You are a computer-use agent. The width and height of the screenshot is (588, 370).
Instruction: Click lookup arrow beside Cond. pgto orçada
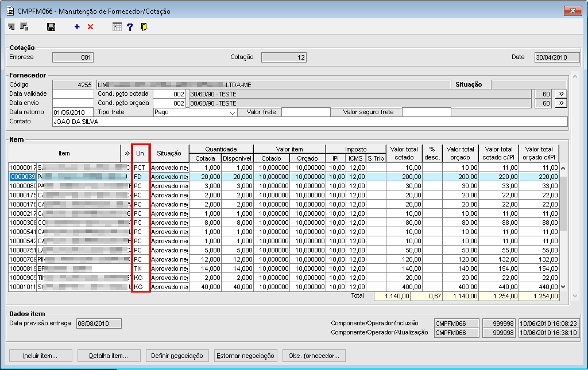point(561,103)
